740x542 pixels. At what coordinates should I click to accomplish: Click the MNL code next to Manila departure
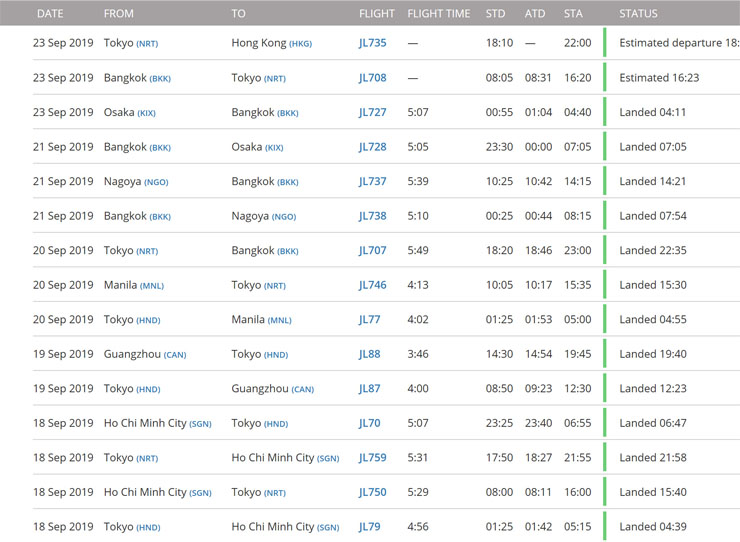tap(152, 286)
